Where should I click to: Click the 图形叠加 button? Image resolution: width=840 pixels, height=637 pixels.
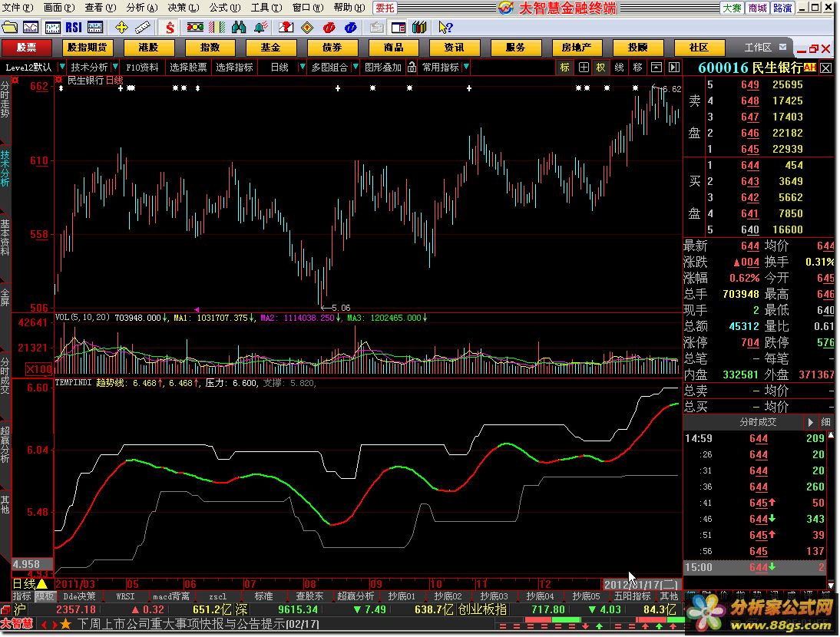coord(382,67)
